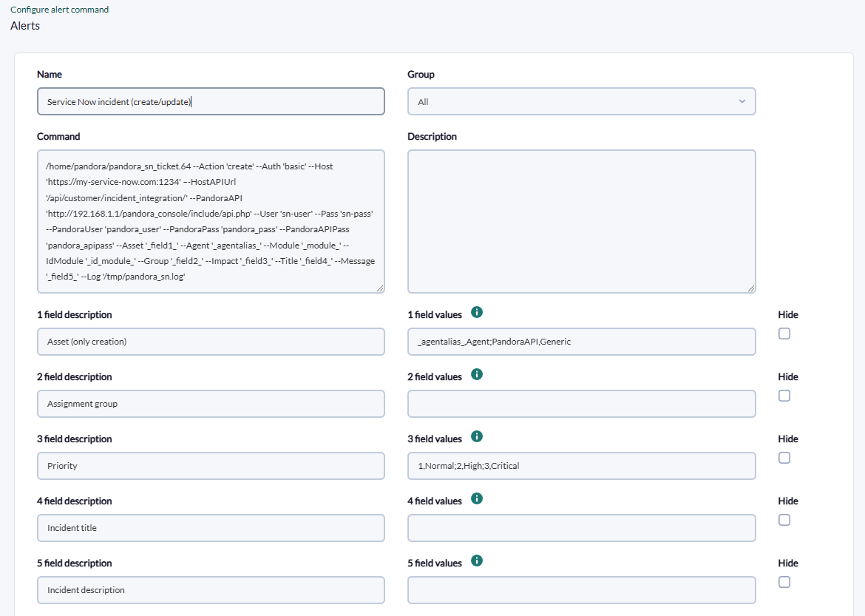Tick the Hide checkbox for field 1
The height and width of the screenshot is (616, 865).
[x=784, y=334]
